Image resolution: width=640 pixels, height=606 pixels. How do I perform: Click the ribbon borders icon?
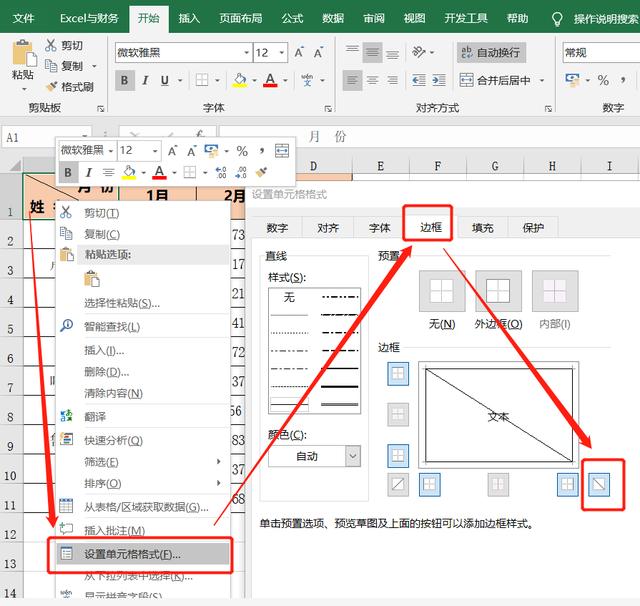click(x=202, y=80)
